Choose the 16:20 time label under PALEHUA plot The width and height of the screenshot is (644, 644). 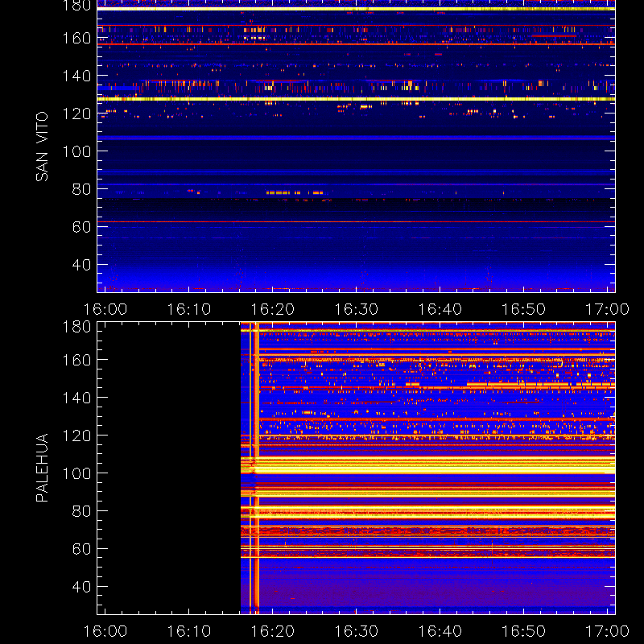(273, 631)
